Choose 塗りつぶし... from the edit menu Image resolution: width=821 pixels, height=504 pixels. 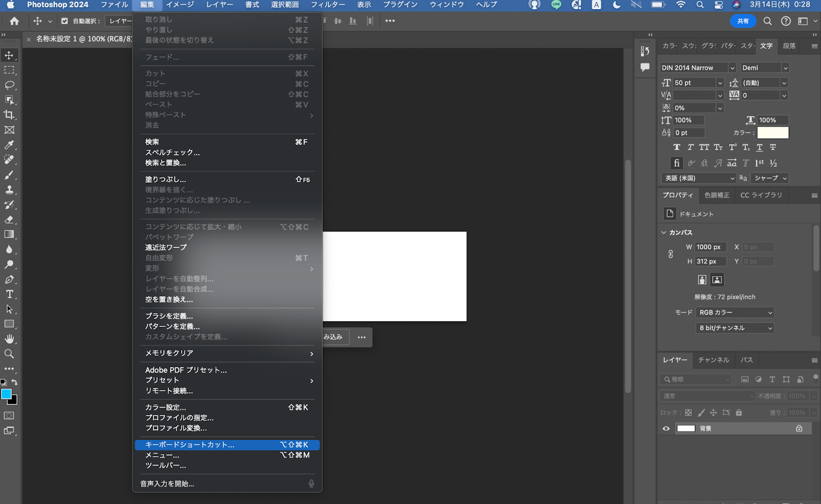(227, 180)
